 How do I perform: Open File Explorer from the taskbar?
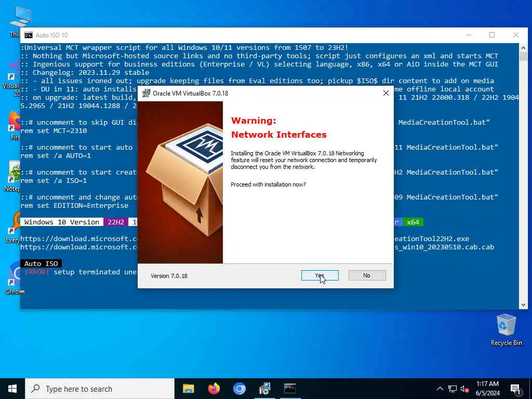188,389
